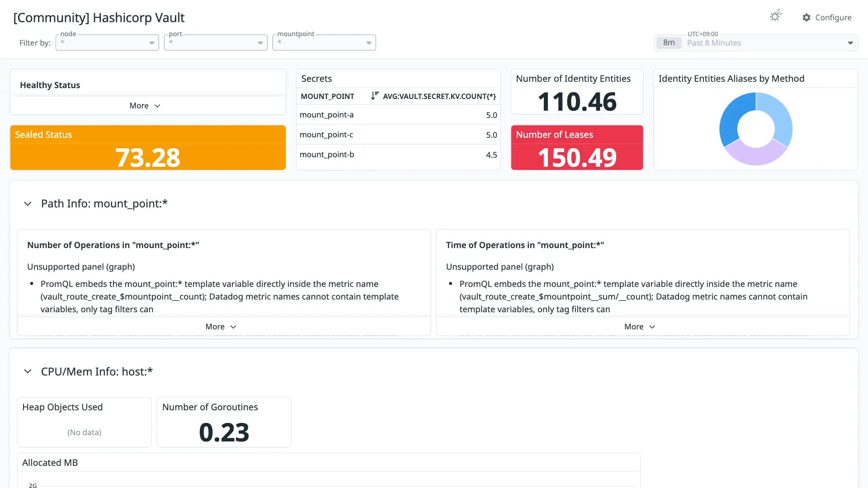The height and width of the screenshot is (488, 868).
Task: Click the orange Sealed Status value 73.28
Action: pyautogui.click(x=148, y=158)
